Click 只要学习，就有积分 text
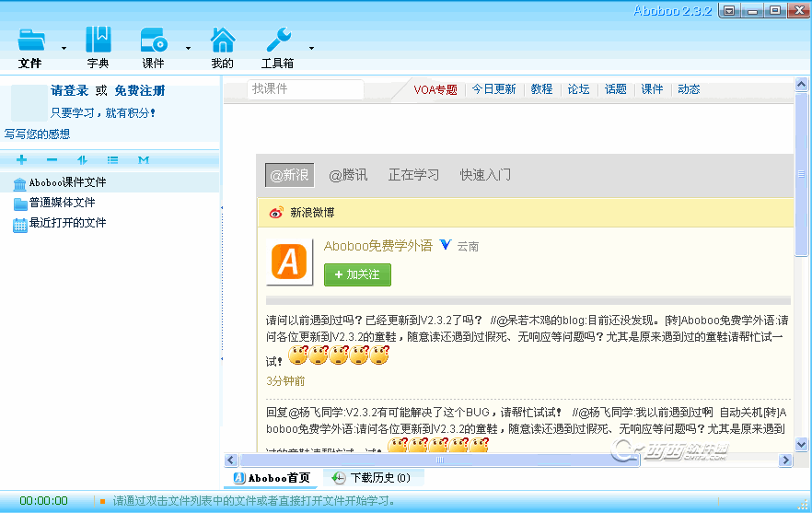 102,113
